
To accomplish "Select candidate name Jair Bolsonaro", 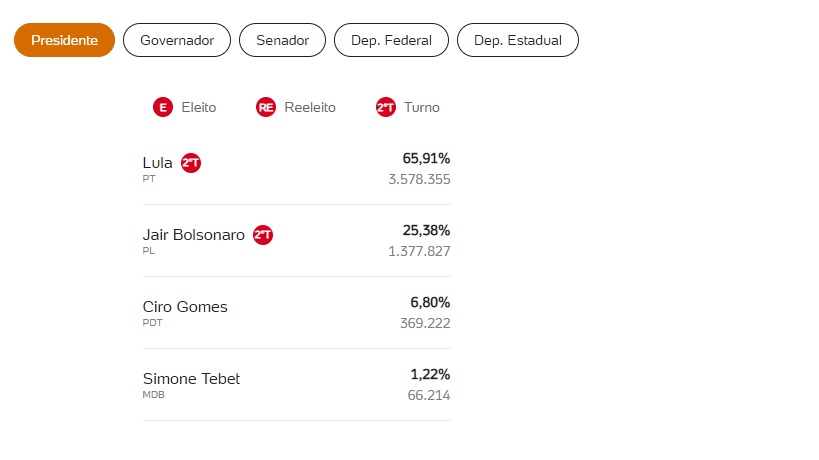I will click(x=194, y=235).
